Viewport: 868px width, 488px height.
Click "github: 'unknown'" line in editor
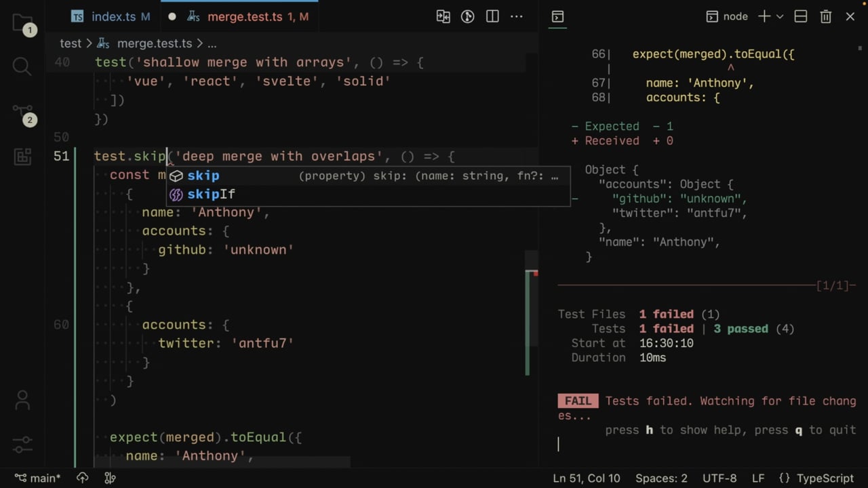(226, 249)
